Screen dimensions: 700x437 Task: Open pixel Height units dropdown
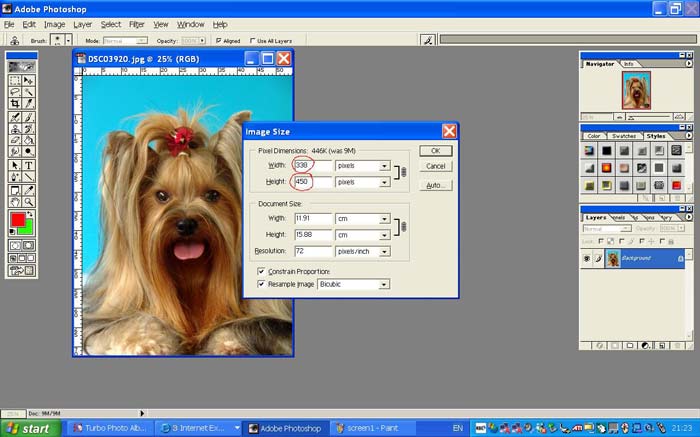click(x=384, y=182)
